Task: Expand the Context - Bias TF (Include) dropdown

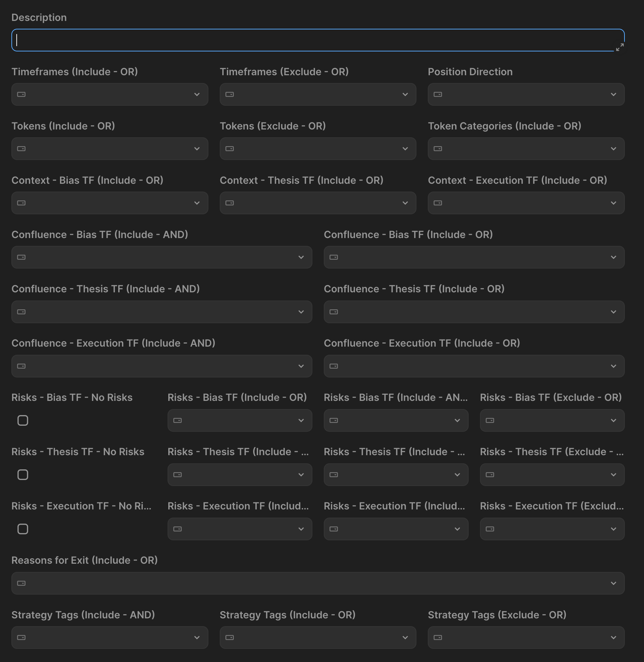Action: (x=198, y=203)
